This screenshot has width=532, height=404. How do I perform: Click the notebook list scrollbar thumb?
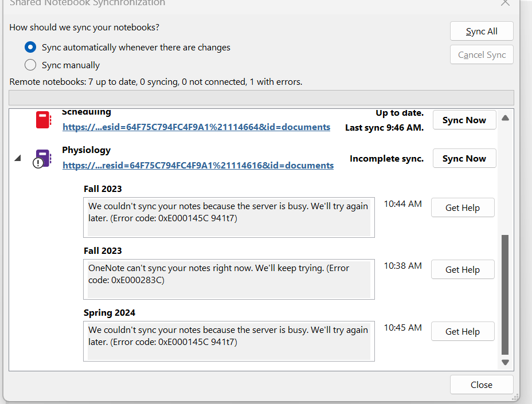[505, 293]
